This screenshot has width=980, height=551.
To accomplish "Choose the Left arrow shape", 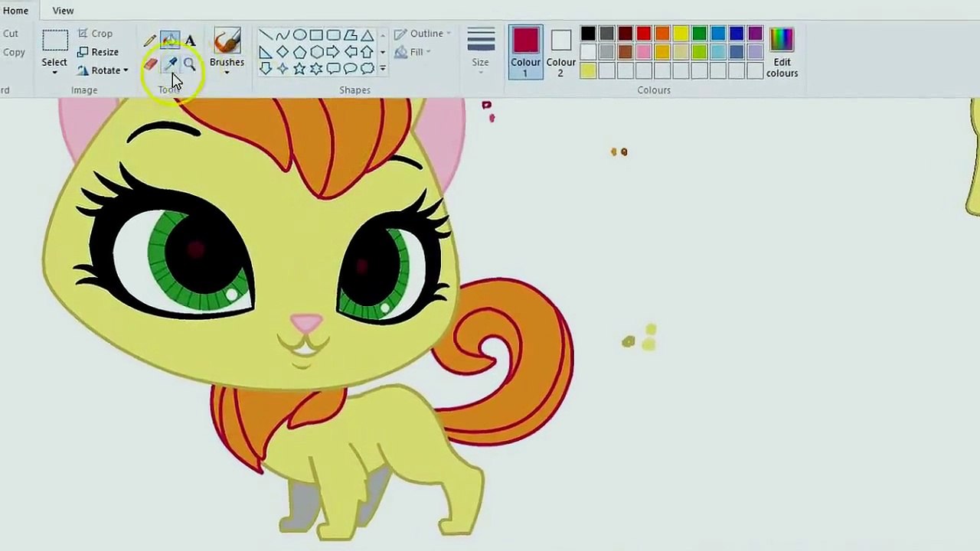I will (350, 52).
